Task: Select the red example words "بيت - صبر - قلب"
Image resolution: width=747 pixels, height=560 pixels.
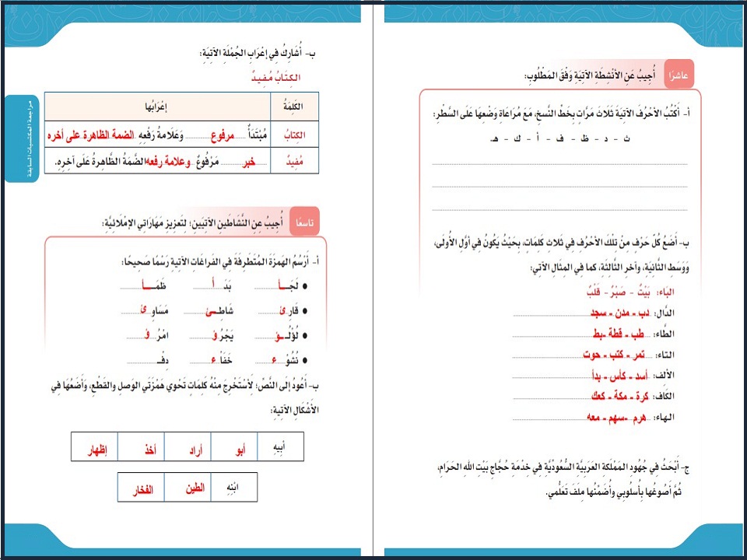Action: pos(618,292)
